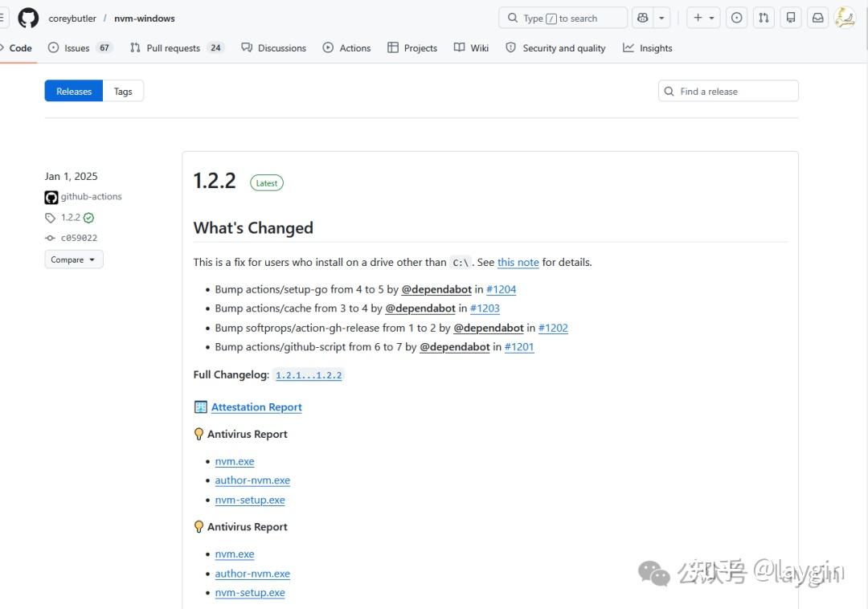Open author-nvm.exe in first Antivirus Report

point(252,480)
